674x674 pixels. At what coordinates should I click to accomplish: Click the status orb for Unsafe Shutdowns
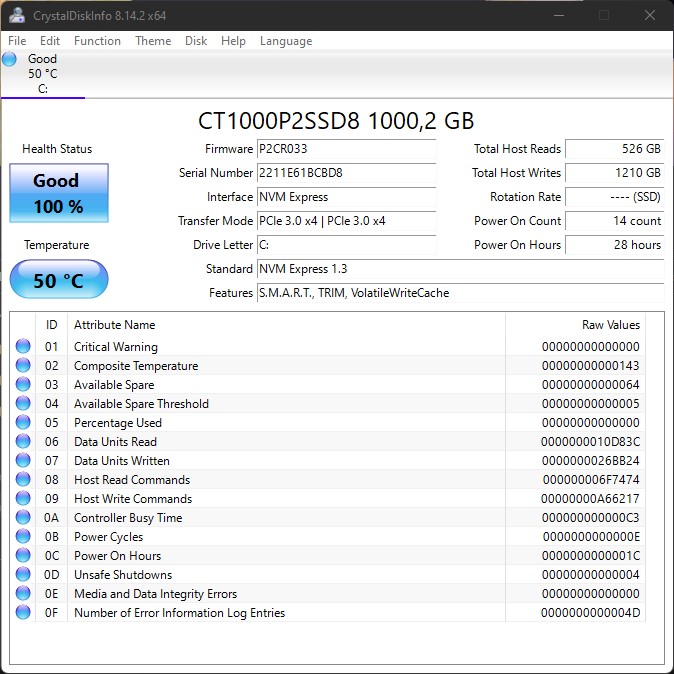[x=23, y=574]
